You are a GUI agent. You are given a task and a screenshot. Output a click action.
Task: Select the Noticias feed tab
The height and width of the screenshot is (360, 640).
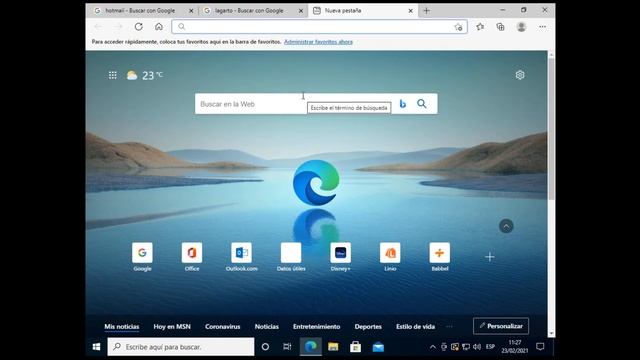267,327
